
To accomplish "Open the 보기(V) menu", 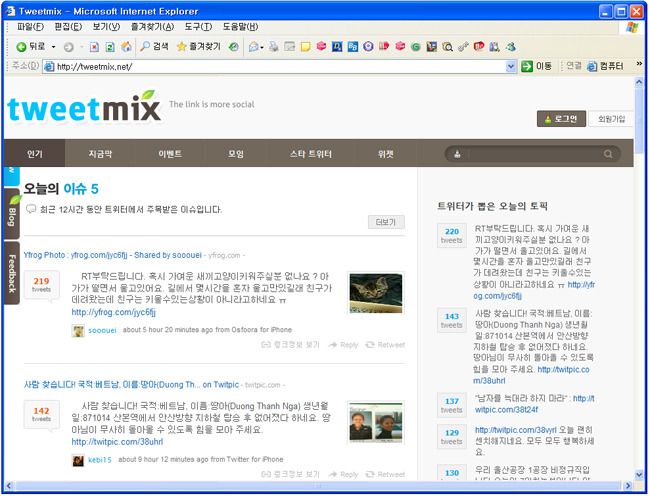I will pos(106,27).
